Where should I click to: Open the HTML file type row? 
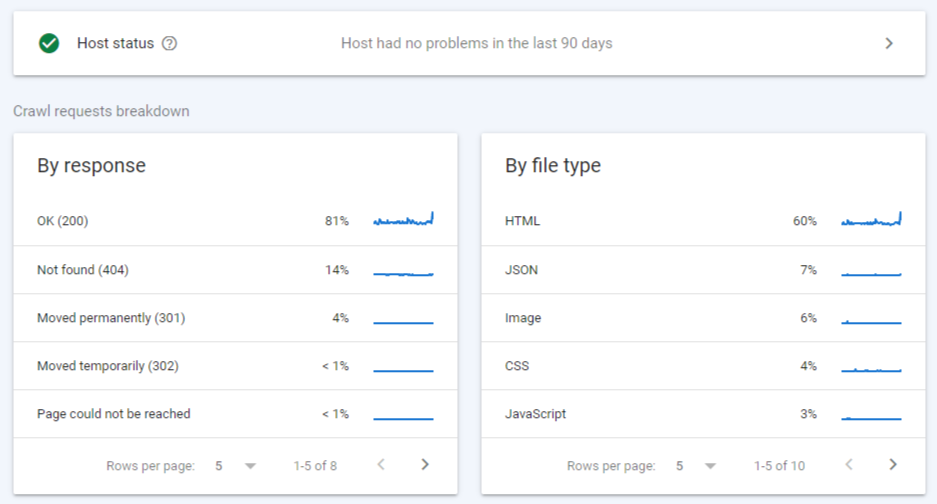tap(523, 221)
